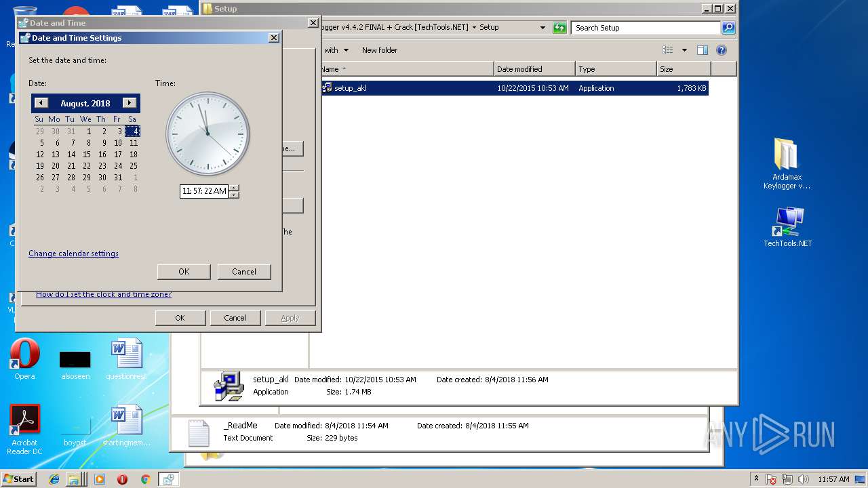Click the disabled Apply button
The height and width of the screenshot is (488, 868).
click(x=290, y=318)
